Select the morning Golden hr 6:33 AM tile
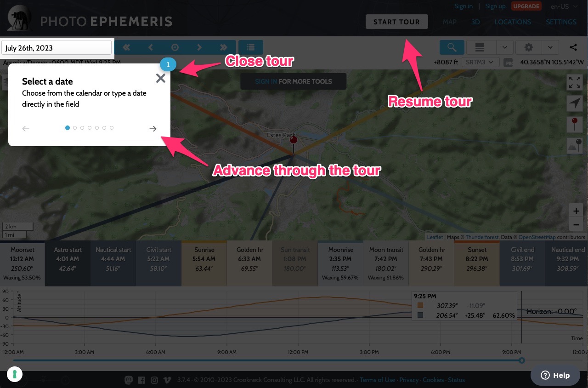The height and width of the screenshot is (388, 588). [x=249, y=263]
